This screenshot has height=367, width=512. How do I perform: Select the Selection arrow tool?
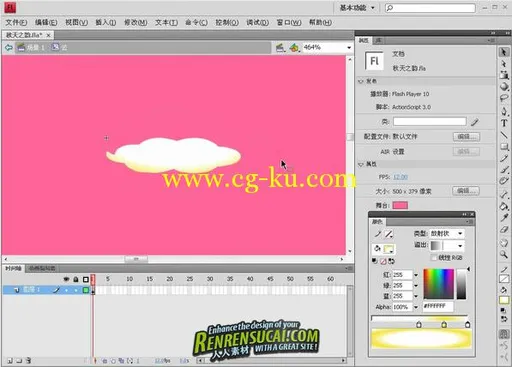pyautogui.click(x=504, y=52)
